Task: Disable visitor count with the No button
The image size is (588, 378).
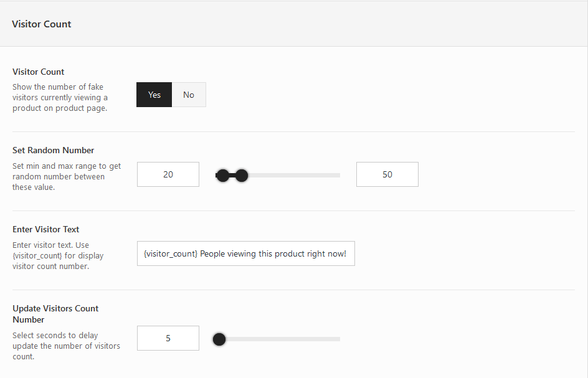Action: point(189,95)
